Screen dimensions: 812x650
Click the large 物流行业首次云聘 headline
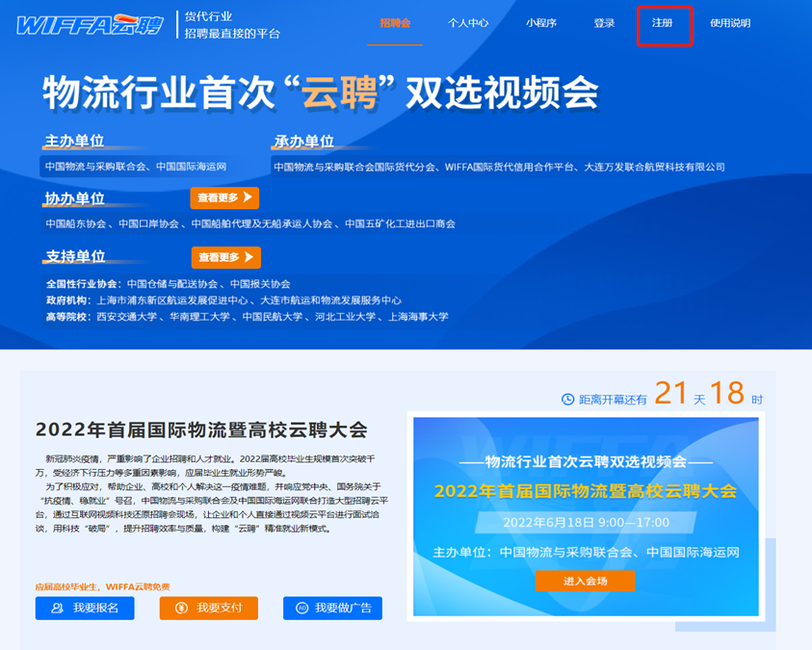tap(321, 92)
